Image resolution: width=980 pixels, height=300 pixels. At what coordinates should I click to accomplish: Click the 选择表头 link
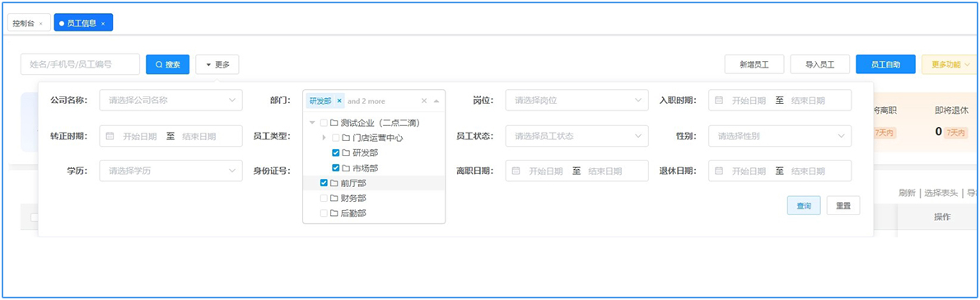pyautogui.click(x=940, y=193)
